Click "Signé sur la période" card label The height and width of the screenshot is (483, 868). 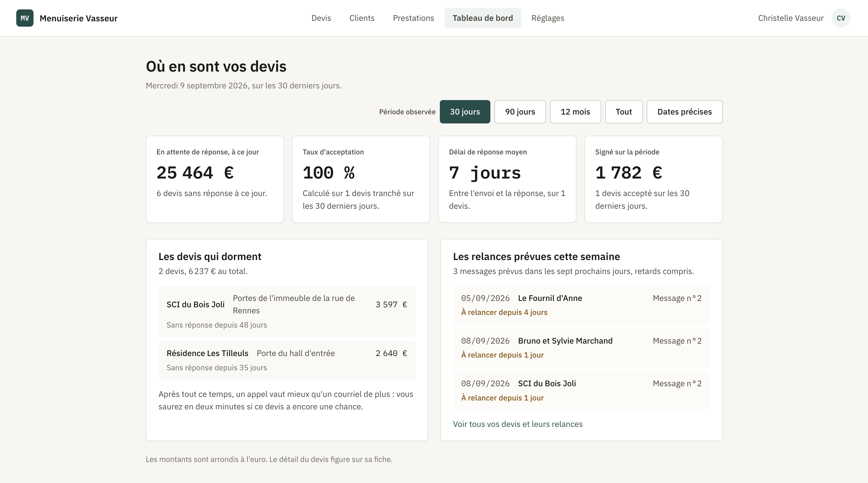(x=627, y=152)
